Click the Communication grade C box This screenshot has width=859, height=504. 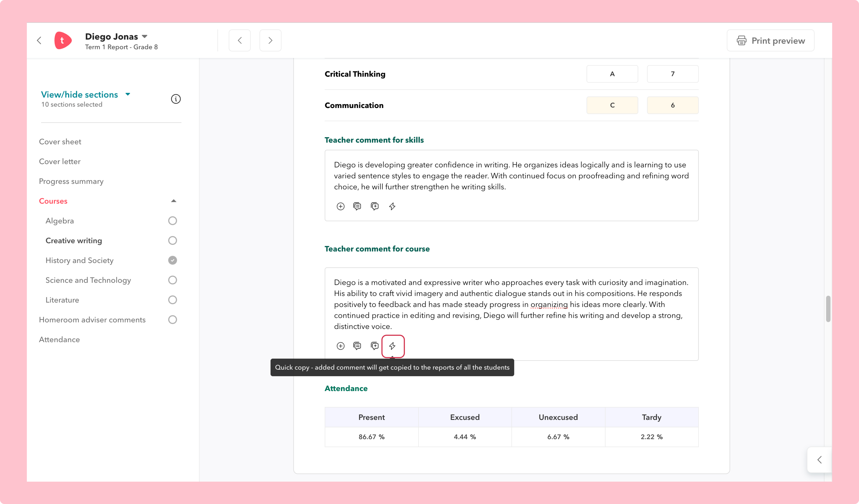pyautogui.click(x=612, y=105)
